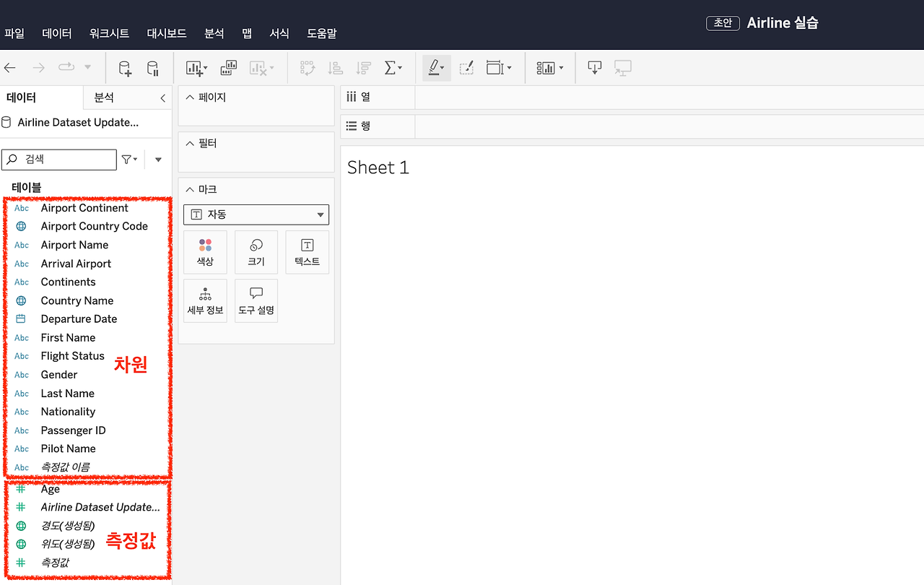The width and height of the screenshot is (924, 585).
Task: Create a new worksheet from toolbar
Action: [196, 69]
